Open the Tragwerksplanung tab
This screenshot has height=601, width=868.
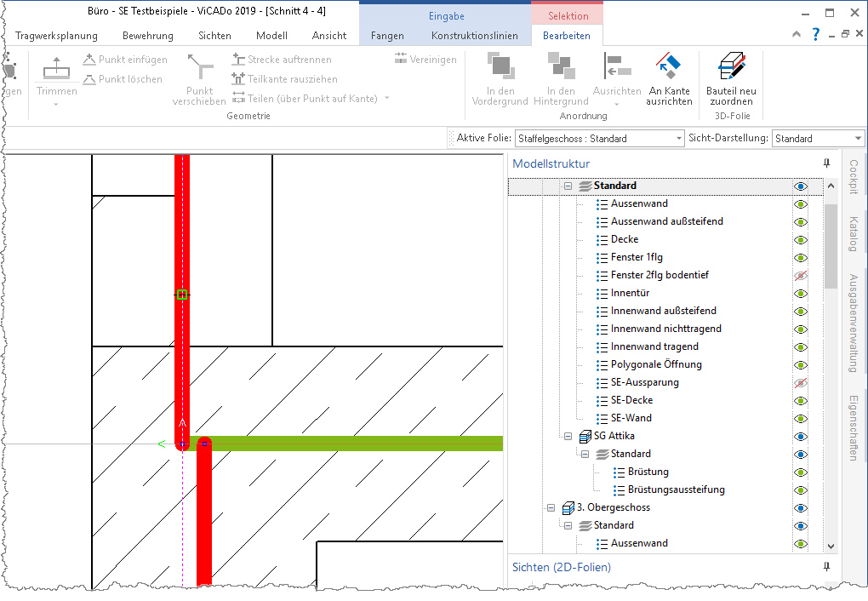coord(56,36)
